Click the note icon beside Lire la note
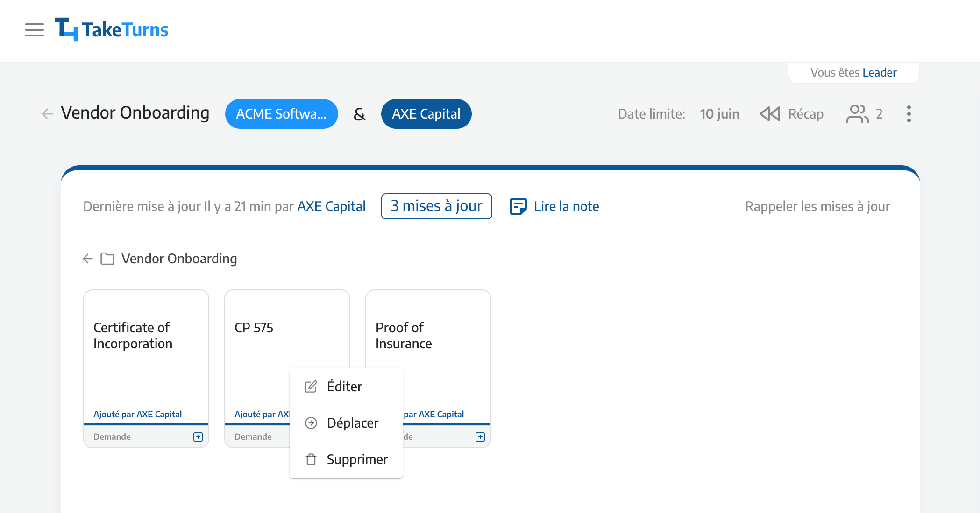 tap(518, 206)
